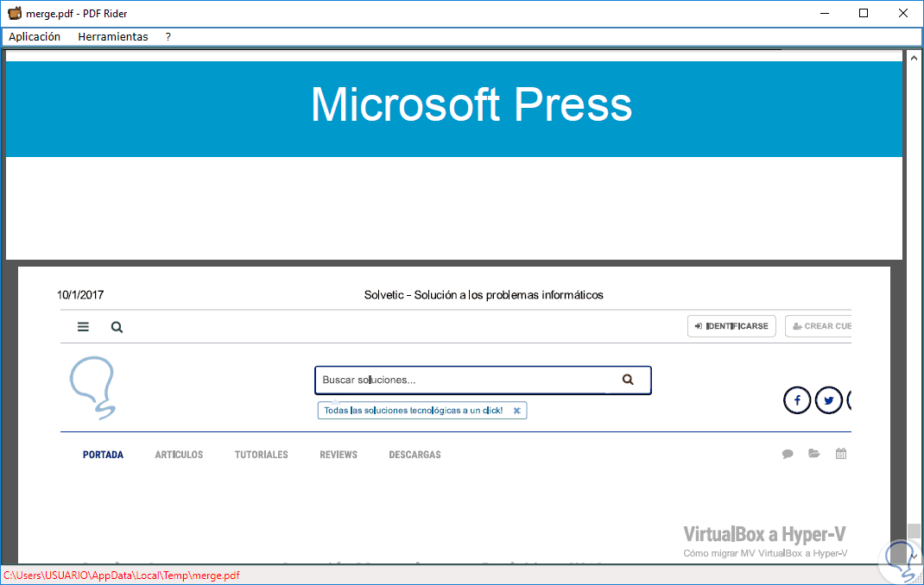Click the IDENTIFICARSE button

pyautogui.click(x=731, y=326)
